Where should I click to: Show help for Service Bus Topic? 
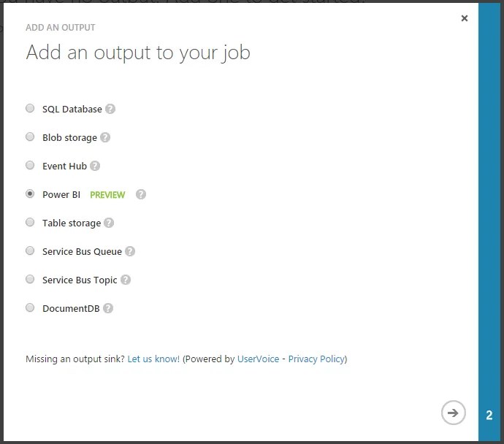click(x=126, y=280)
